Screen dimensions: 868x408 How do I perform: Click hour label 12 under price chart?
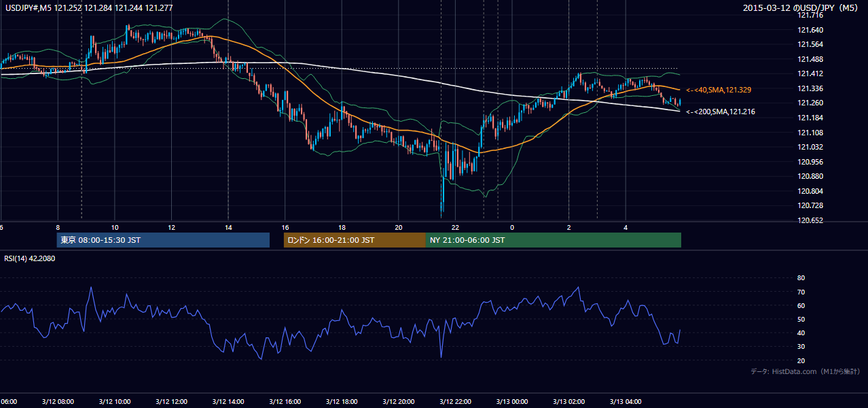172,227
